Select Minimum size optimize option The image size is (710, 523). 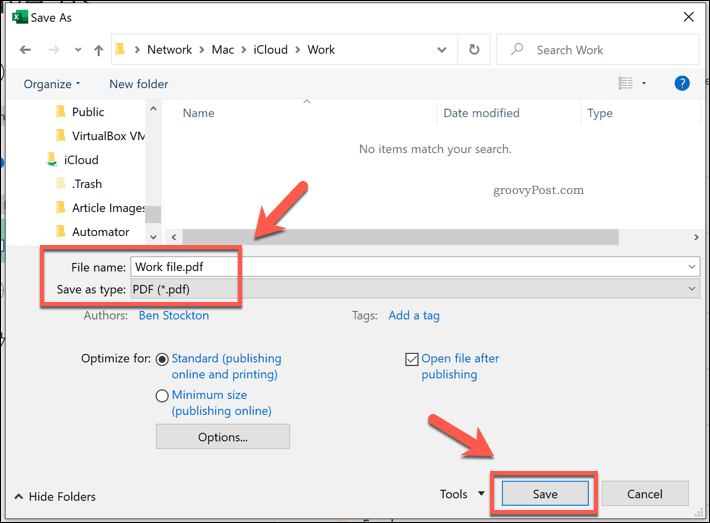[x=162, y=396]
